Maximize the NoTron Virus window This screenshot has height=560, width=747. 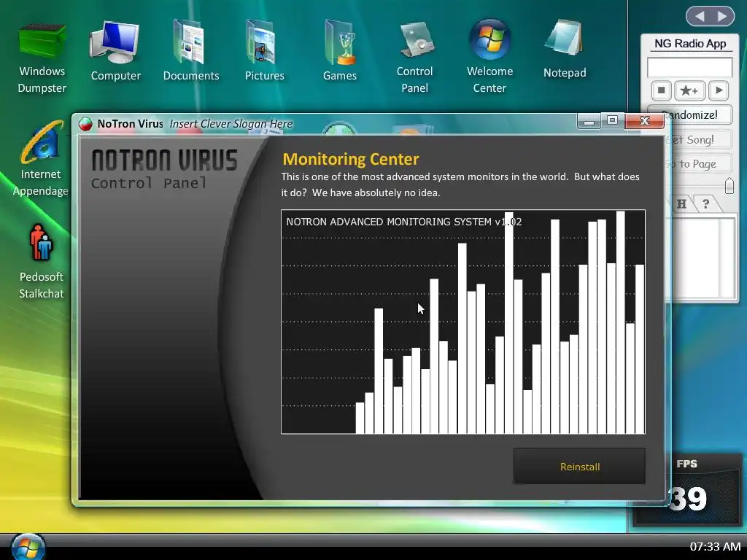pos(613,120)
